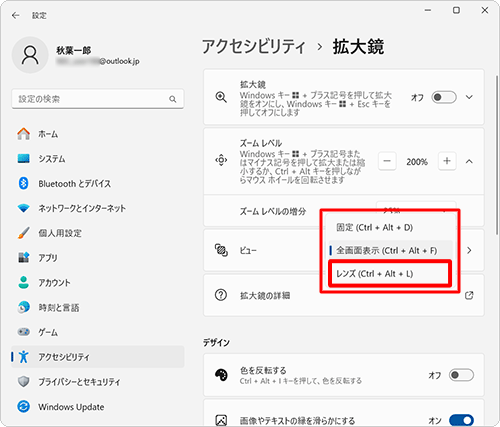The image size is (500, 427).
Task: Click the ビュー icon
Action: point(221,250)
